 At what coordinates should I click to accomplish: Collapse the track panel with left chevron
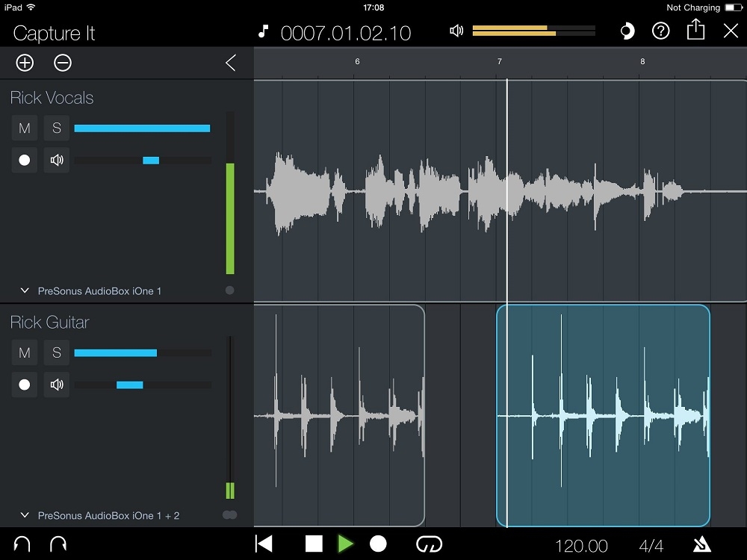click(231, 63)
